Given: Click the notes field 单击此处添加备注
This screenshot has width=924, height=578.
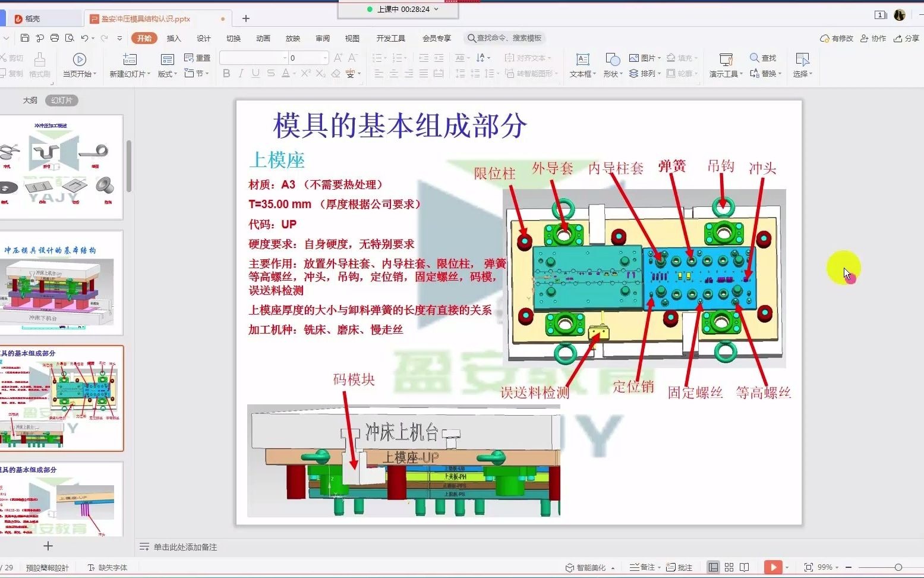Looking at the screenshot, I should coord(185,547).
